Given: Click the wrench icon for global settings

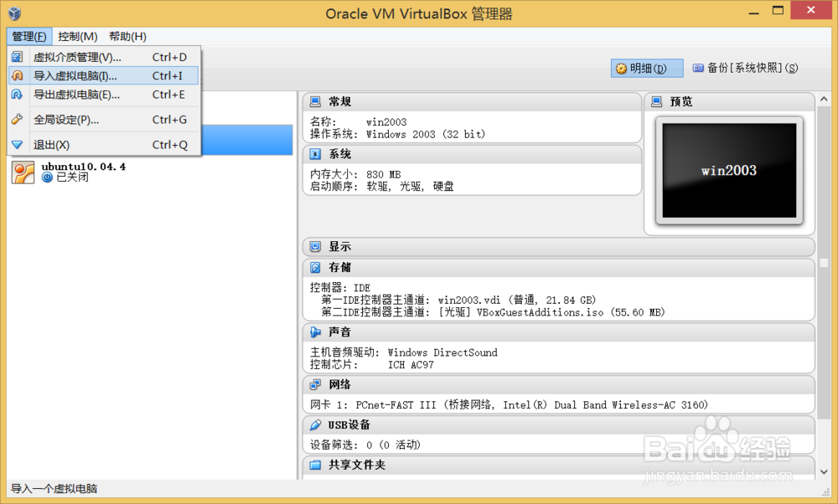Looking at the screenshot, I should [17, 119].
